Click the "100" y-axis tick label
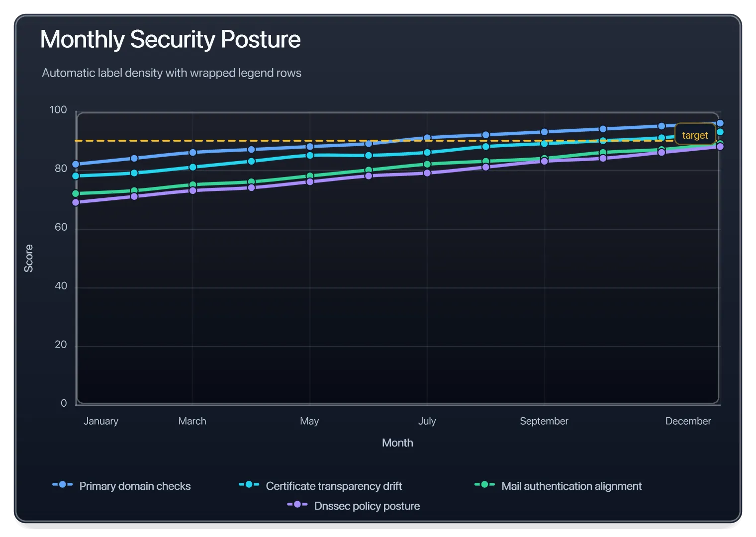Viewport: 756px width, 537px height. (58, 110)
